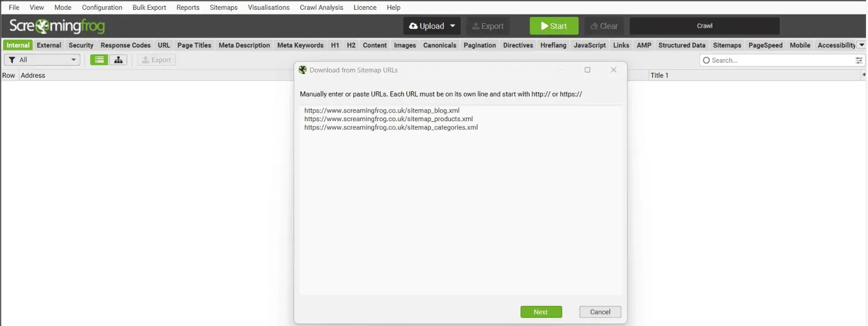Select the Hreflang tab
The height and width of the screenshot is (326, 868).
coord(553,45)
